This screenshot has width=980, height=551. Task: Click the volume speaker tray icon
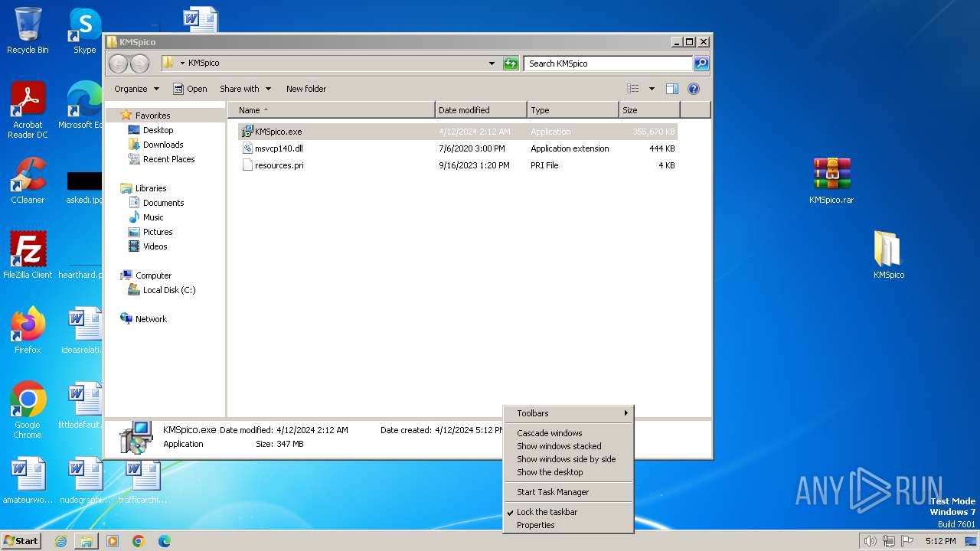pos(870,541)
